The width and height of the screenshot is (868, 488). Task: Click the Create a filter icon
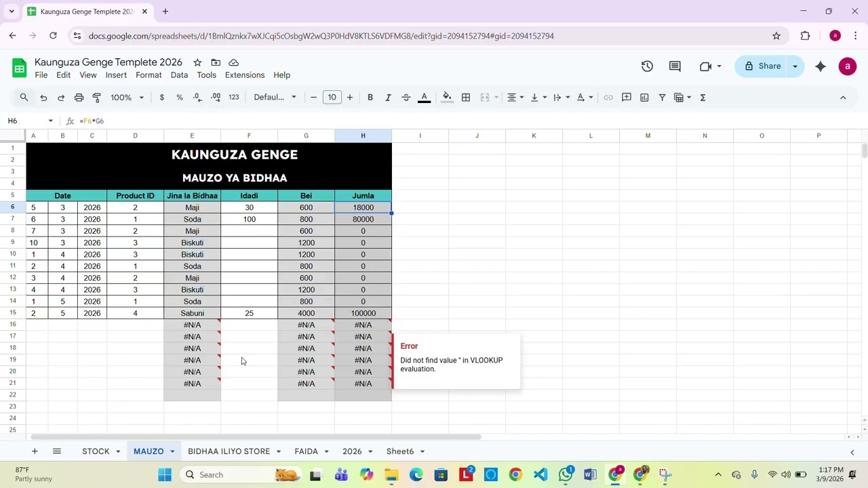(x=662, y=98)
